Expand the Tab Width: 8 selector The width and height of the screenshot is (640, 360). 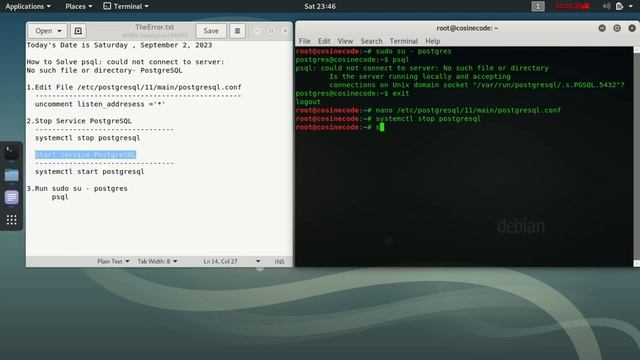[x=157, y=261]
